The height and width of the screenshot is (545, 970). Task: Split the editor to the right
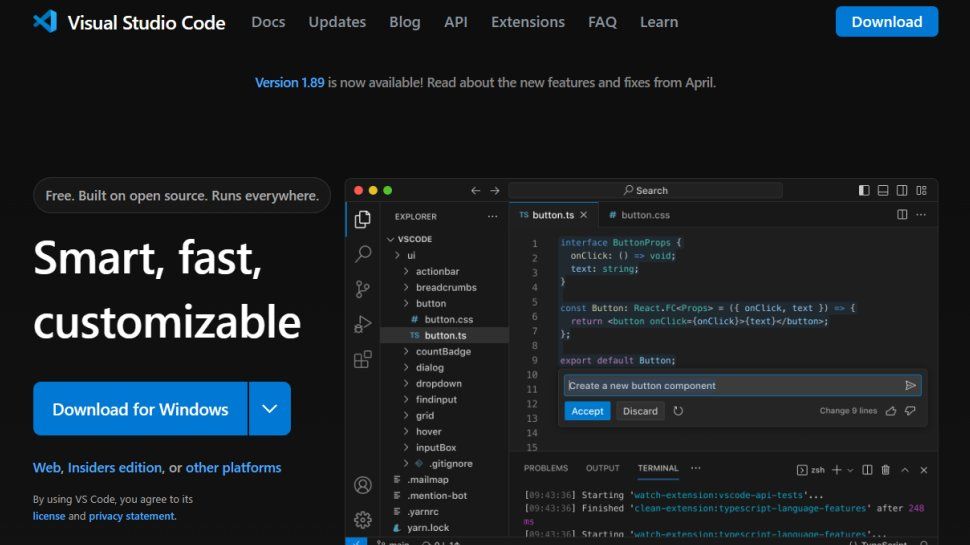(902, 215)
